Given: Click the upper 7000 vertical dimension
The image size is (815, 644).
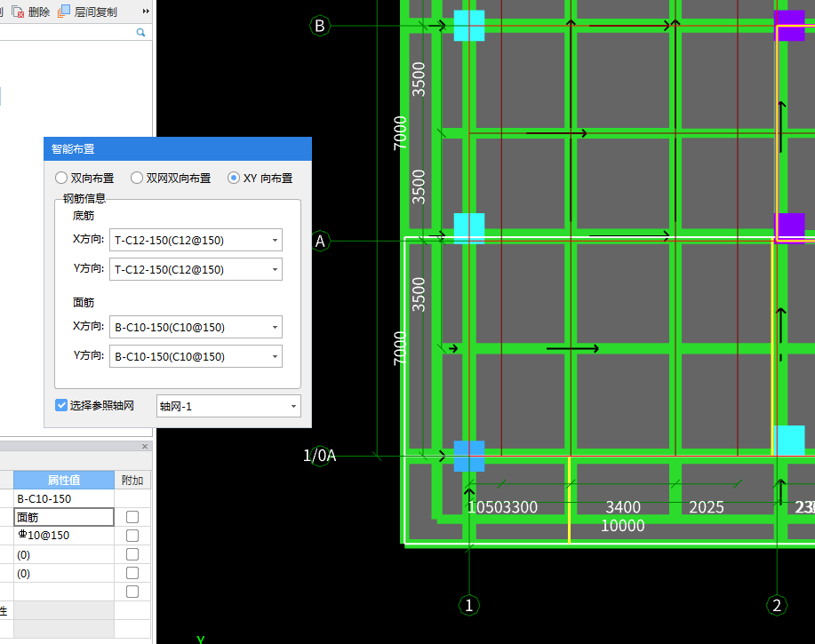Looking at the screenshot, I should (x=400, y=133).
